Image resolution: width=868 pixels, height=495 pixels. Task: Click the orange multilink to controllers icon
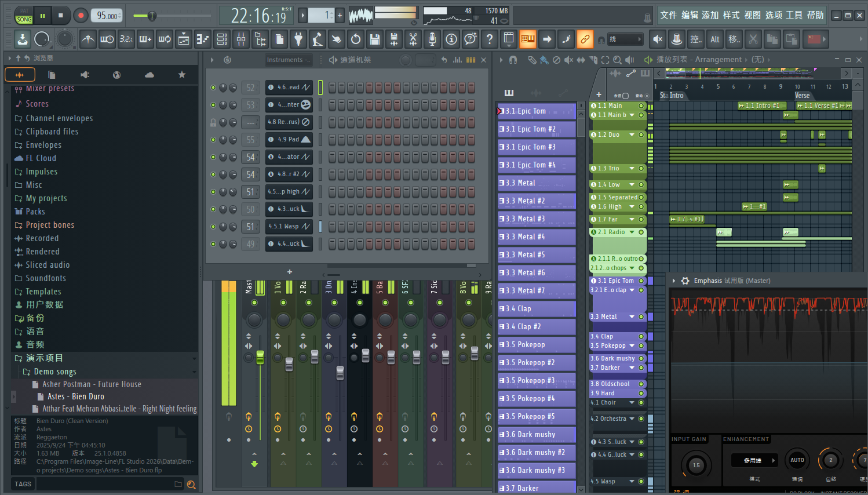(585, 39)
